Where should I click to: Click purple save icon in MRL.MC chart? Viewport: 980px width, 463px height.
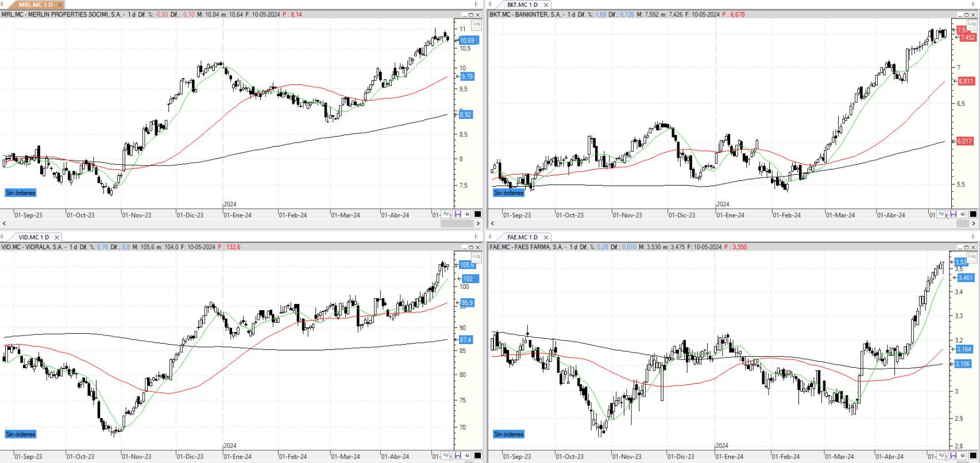click(458, 214)
